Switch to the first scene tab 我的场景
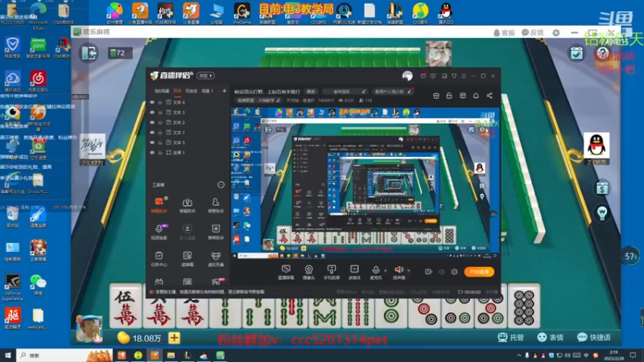Viewport: 644px width, 362px height. tap(162, 91)
